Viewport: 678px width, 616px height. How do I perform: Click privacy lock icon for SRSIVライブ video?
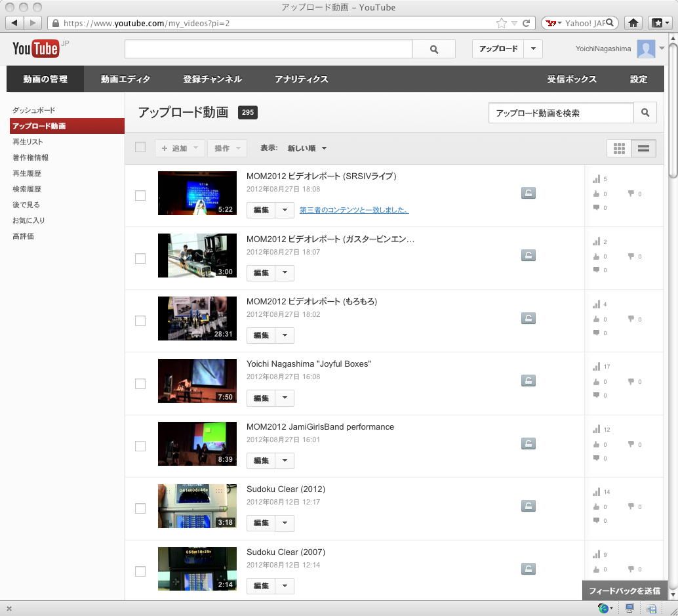click(x=528, y=193)
